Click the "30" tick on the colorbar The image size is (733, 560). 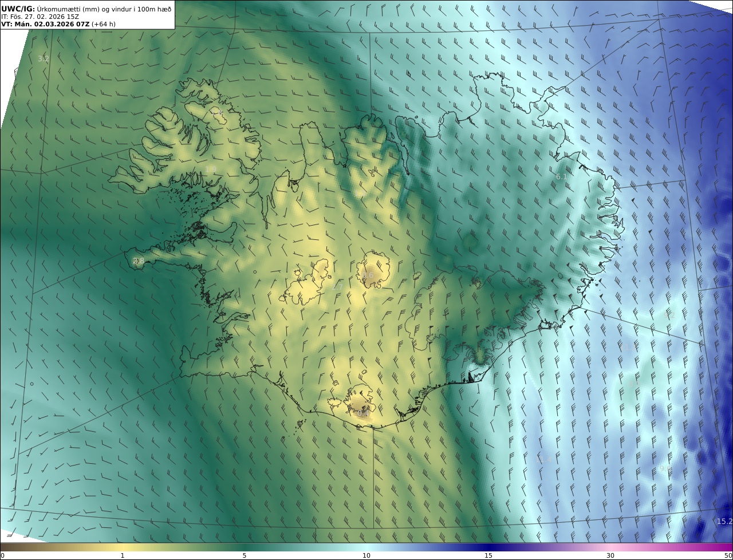tap(610, 555)
